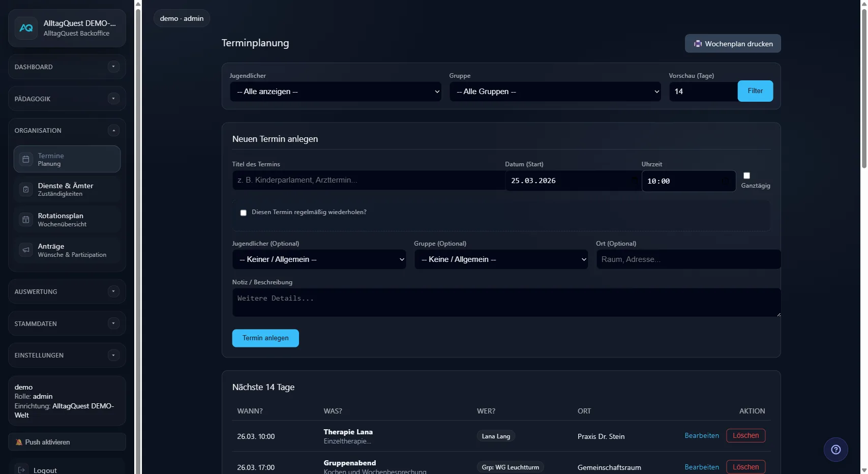Open the Stammdaten menu entry
The height and width of the screenshot is (474, 868).
(67, 323)
